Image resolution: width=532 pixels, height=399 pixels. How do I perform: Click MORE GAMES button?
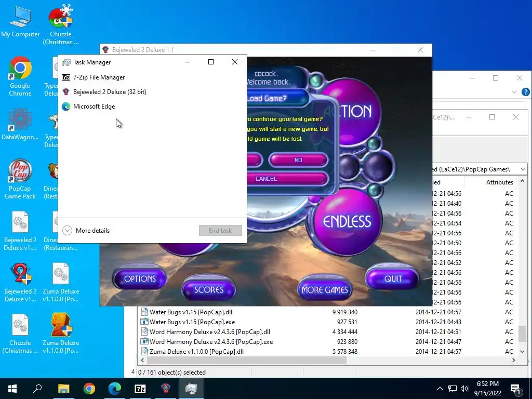coord(325,290)
